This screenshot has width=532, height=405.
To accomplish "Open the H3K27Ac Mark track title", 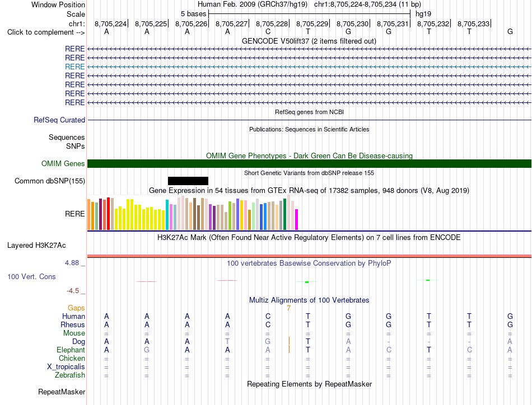I will (x=309, y=237).
